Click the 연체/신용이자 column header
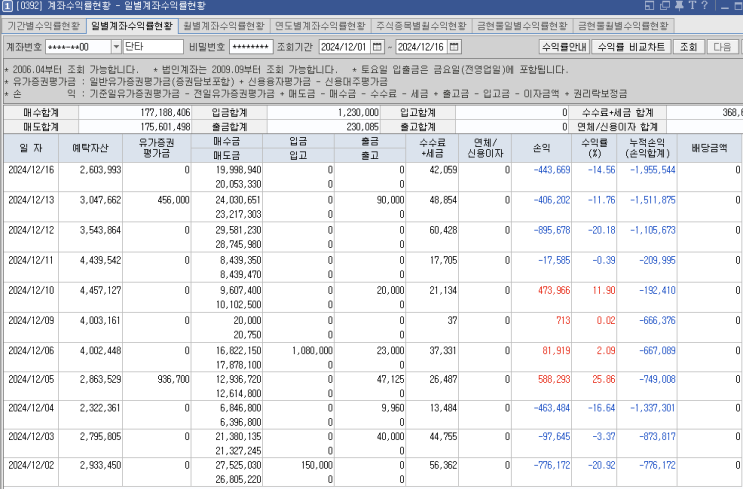Viewport: 743px width, 489px height. [x=485, y=148]
